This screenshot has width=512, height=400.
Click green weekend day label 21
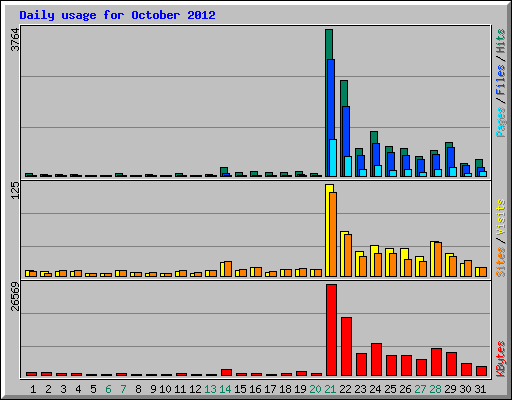[330, 389]
